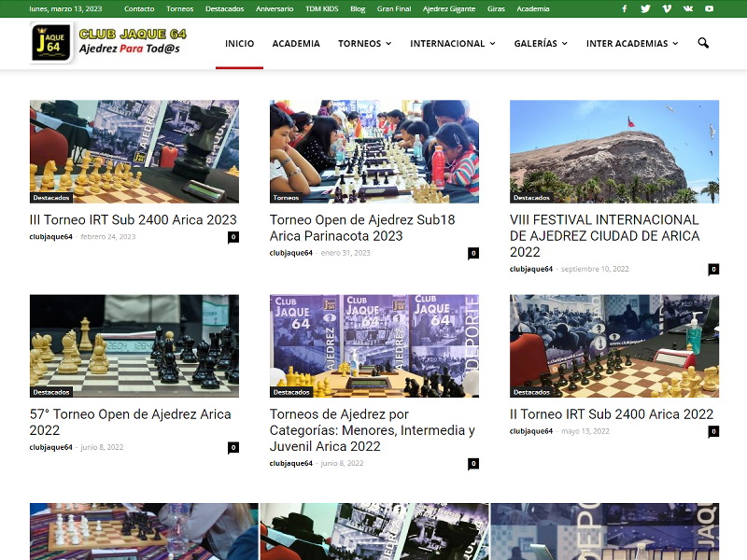Open the Facebook social icon
The width and height of the screenshot is (747, 560).
point(625,8)
